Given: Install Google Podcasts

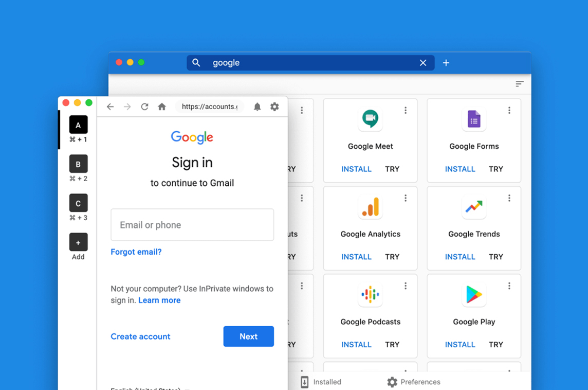Looking at the screenshot, I should pyautogui.click(x=356, y=345).
